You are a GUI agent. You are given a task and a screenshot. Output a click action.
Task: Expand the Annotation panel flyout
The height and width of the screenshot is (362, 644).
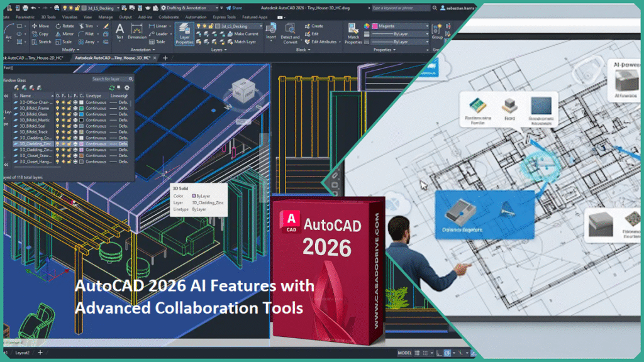pos(143,50)
